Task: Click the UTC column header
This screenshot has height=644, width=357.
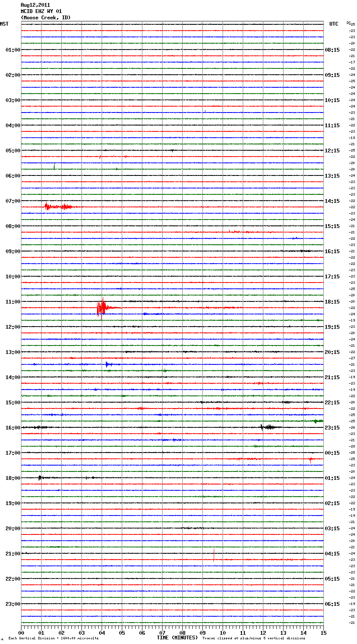Action: [333, 24]
